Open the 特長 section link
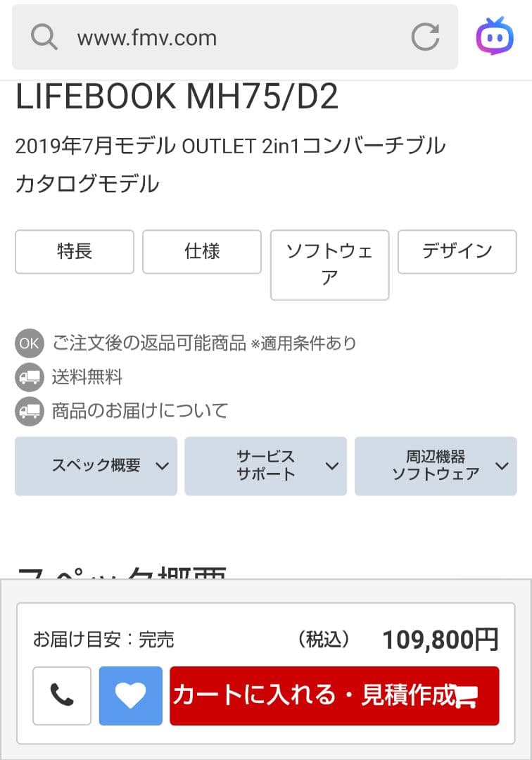The height and width of the screenshot is (760, 532). pos(74,251)
